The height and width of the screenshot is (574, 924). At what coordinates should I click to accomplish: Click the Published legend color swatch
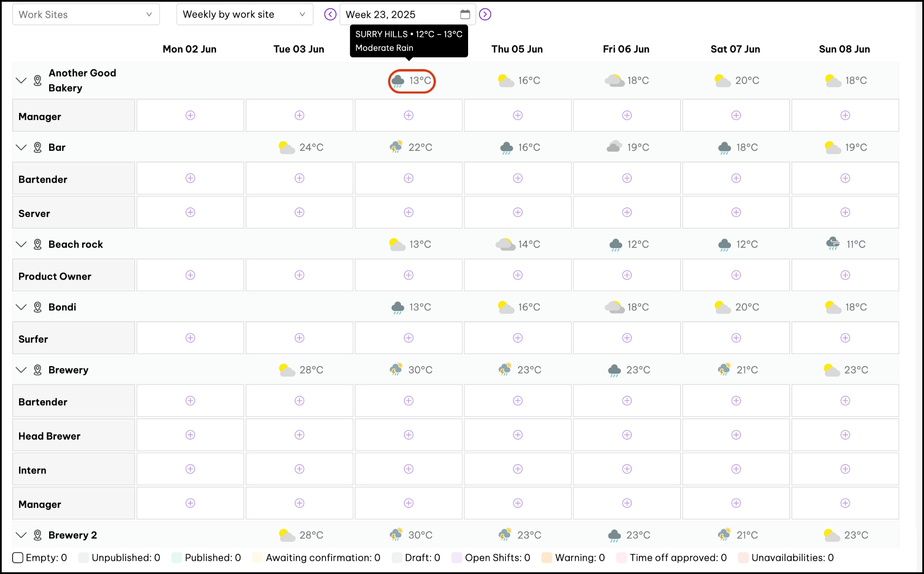pyautogui.click(x=176, y=557)
